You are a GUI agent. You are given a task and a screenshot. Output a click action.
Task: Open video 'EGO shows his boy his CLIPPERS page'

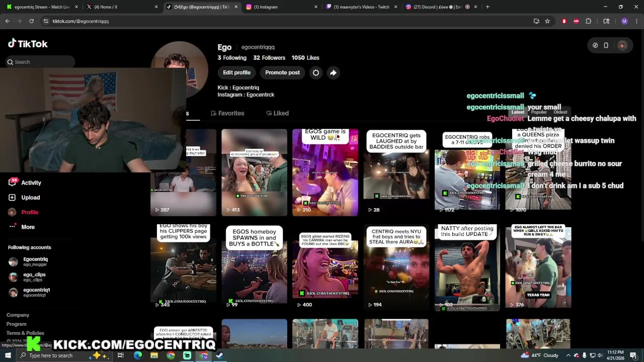click(x=183, y=266)
